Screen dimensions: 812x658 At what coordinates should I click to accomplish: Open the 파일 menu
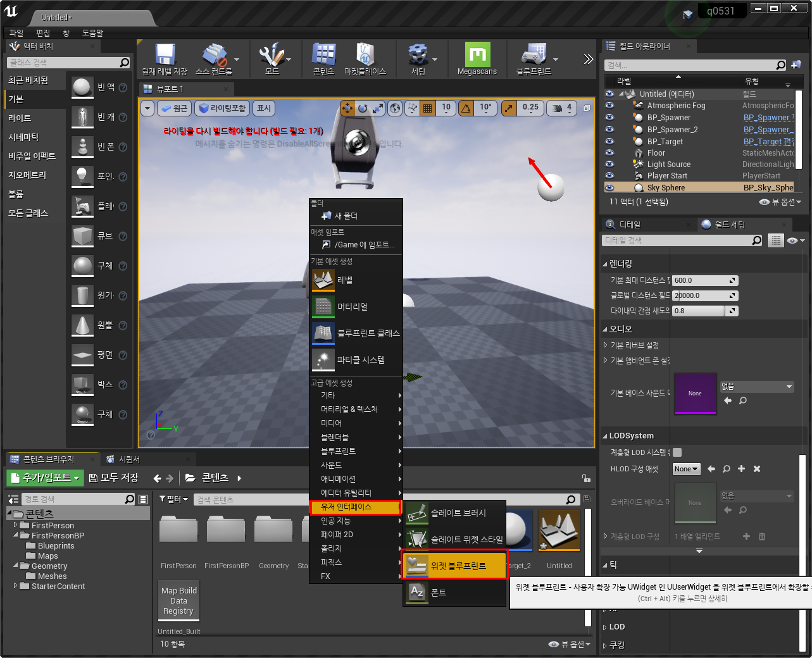[x=16, y=33]
